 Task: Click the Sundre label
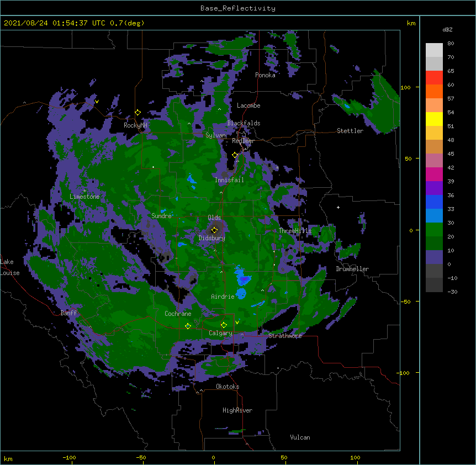pos(161,216)
